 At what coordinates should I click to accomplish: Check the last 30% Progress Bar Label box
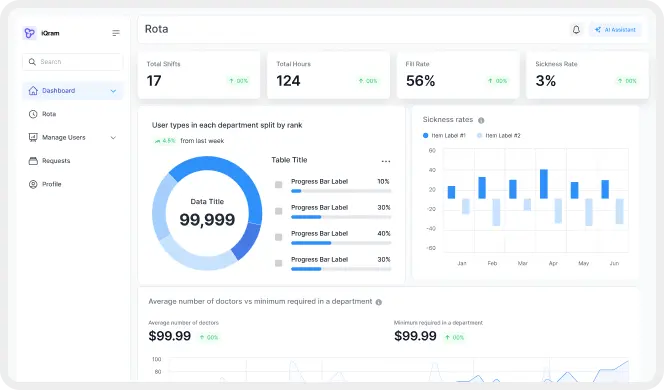tap(279, 263)
